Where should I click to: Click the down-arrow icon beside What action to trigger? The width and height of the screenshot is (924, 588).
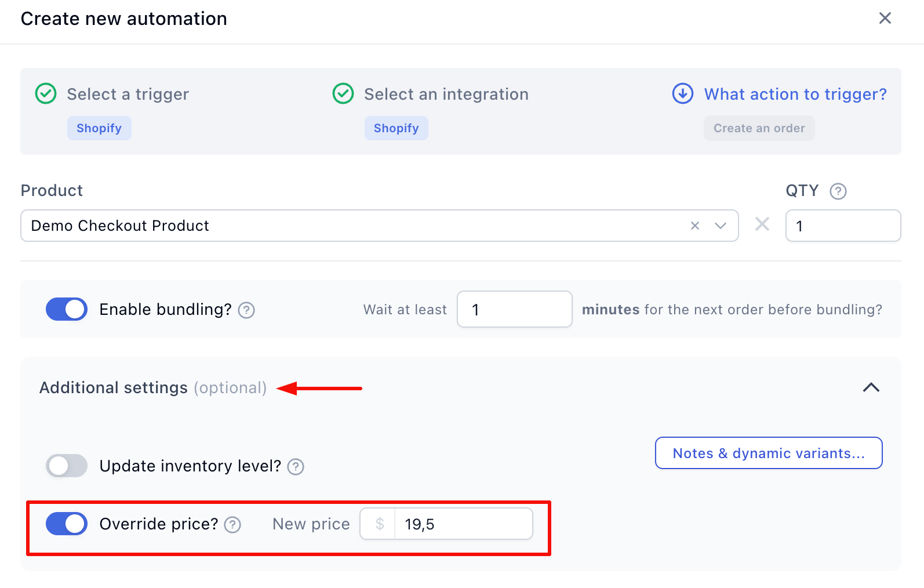coord(682,93)
